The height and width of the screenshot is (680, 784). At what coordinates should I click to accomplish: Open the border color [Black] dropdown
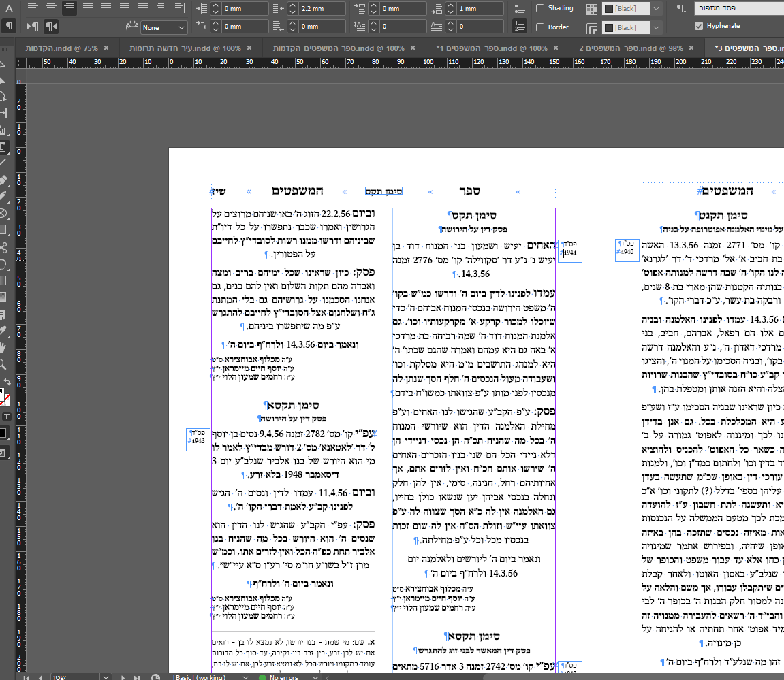pos(656,27)
